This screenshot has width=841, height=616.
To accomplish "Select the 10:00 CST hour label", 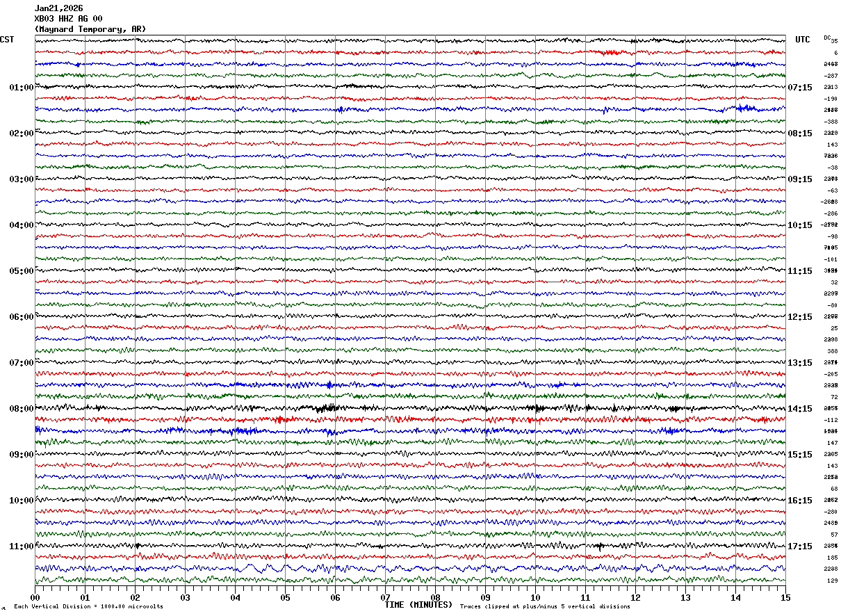I will click(22, 501).
